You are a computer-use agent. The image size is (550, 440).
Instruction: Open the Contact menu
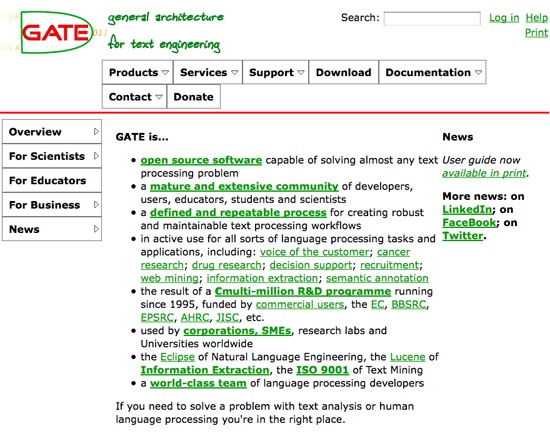tap(134, 96)
